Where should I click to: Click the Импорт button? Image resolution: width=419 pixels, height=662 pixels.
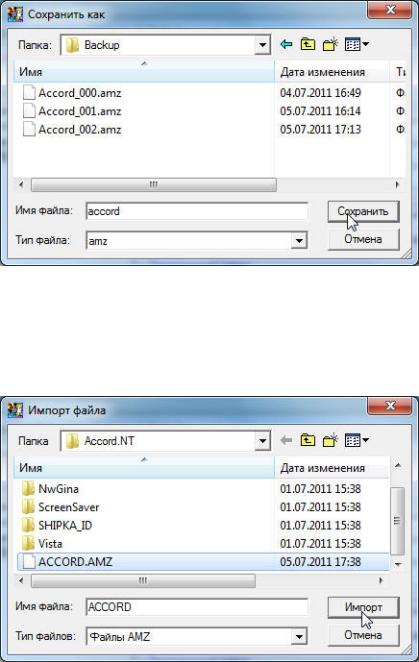[363, 607]
